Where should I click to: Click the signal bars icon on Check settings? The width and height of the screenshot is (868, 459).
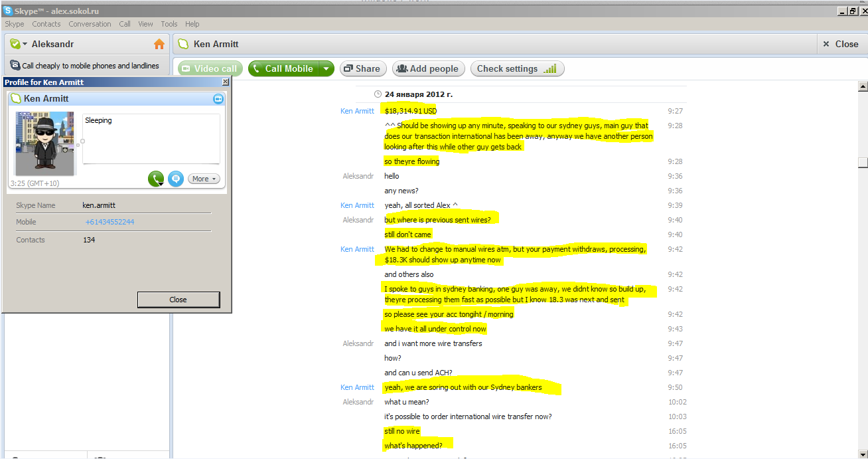point(549,68)
